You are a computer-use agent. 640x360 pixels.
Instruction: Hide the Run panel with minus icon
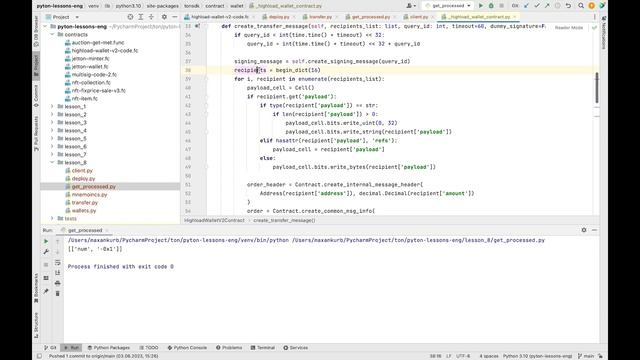click(x=594, y=230)
